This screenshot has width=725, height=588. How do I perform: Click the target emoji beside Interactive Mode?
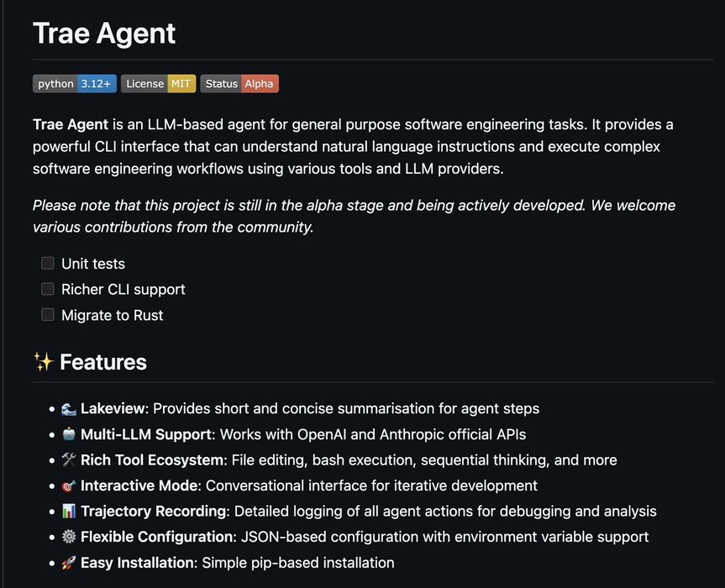69,486
